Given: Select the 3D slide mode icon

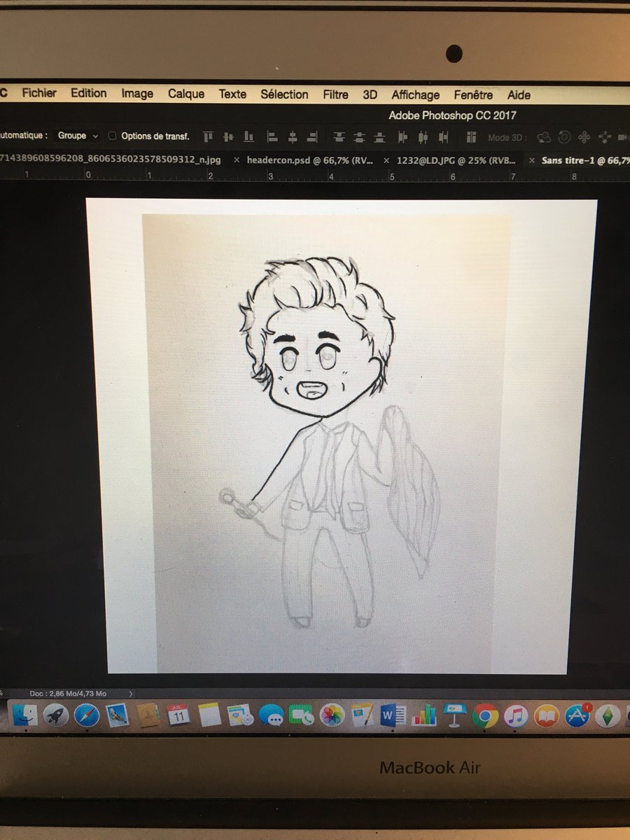Looking at the screenshot, I should coord(605,137).
